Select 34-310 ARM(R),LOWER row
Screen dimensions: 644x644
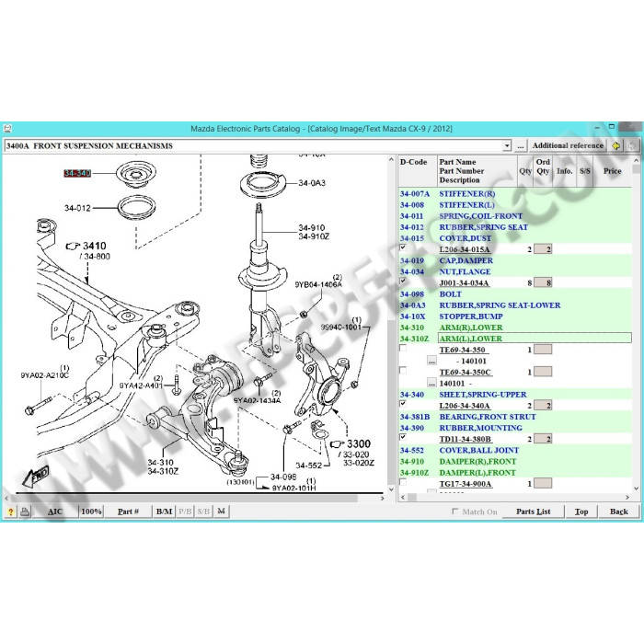[515, 328]
